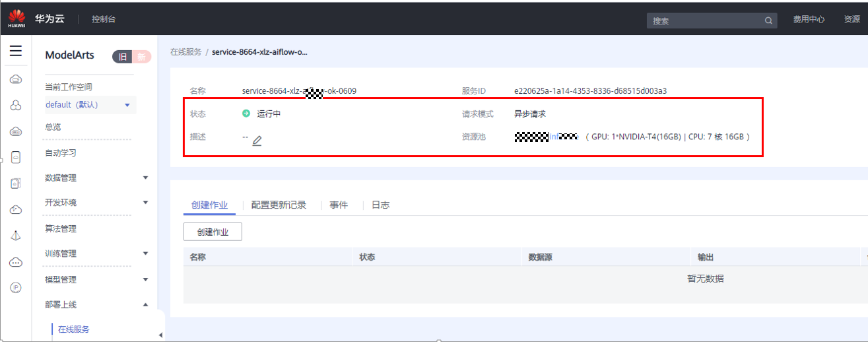Click 在线服务 breadcrumb link
Screen dimensions: 868x342
pyautogui.click(x=186, y=51)
